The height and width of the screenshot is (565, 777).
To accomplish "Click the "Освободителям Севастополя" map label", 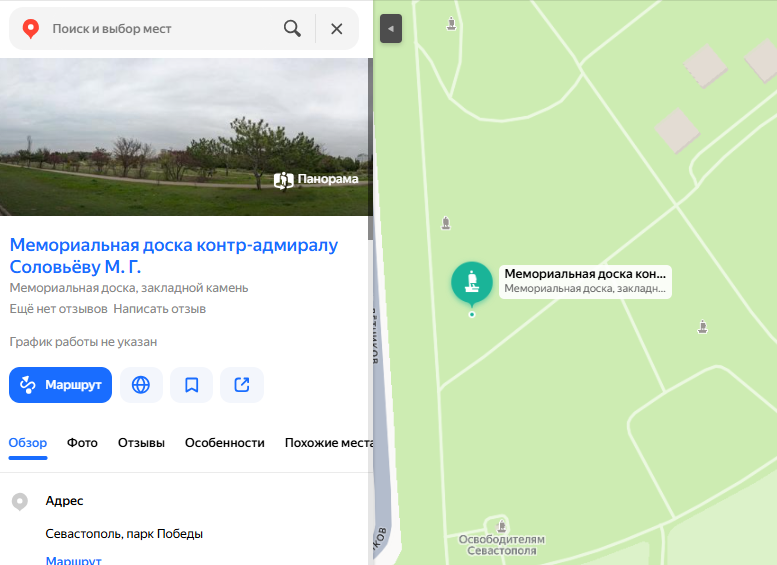I will (501, 545).
